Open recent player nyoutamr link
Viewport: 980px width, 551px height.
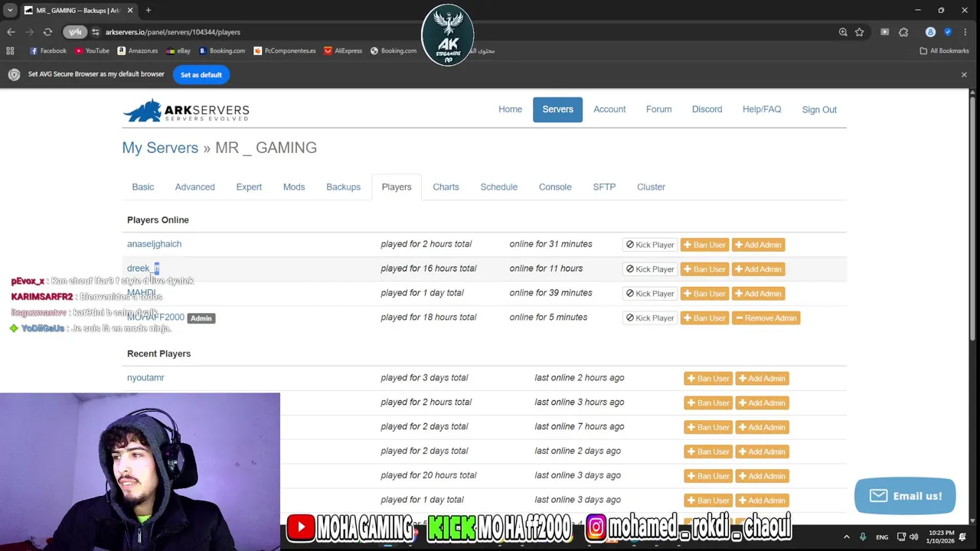tap(145, 378)
